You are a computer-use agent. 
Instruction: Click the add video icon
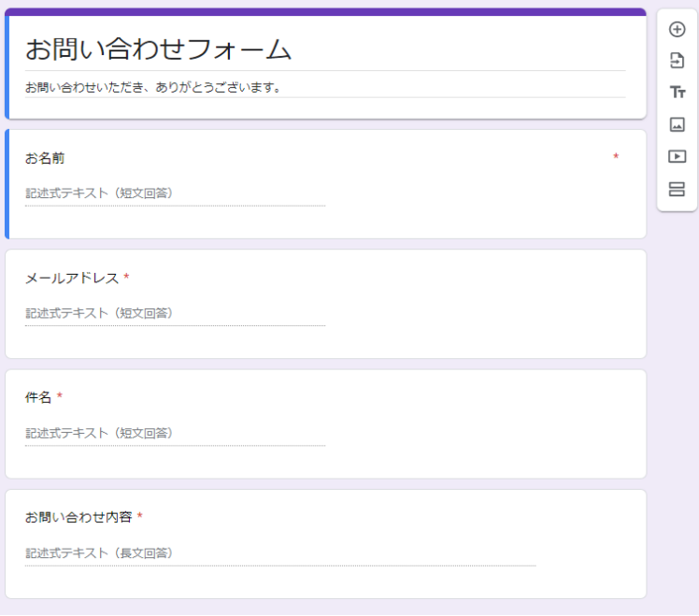point(678,156)
